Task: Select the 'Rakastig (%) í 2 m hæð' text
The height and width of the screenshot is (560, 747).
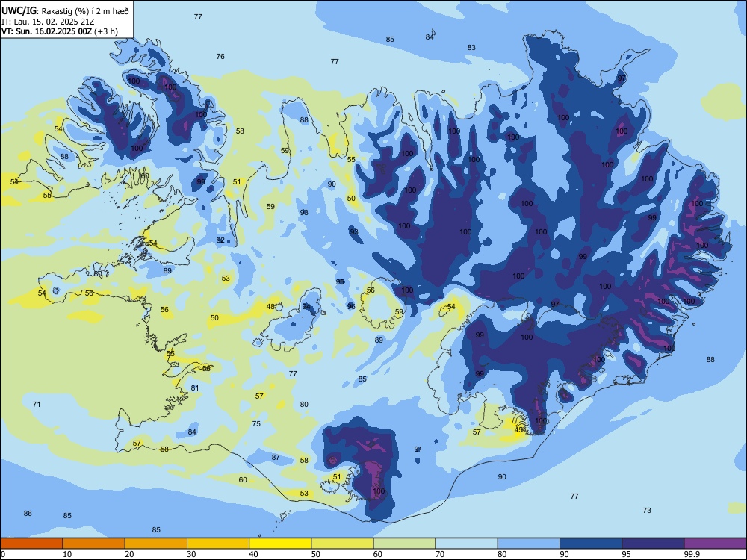Action: [x=85, y=11]
